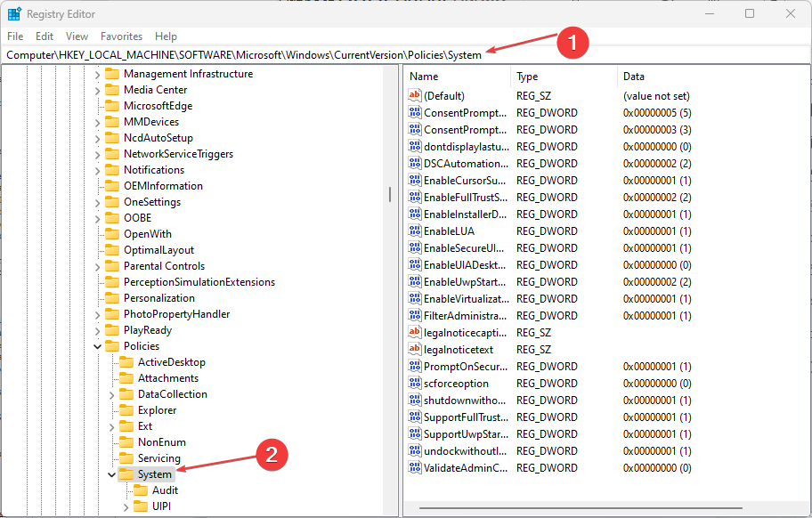Viewport: 812px width, 518px height.
Task: Click the EnableLUA value icon
Action: (415, 231)
